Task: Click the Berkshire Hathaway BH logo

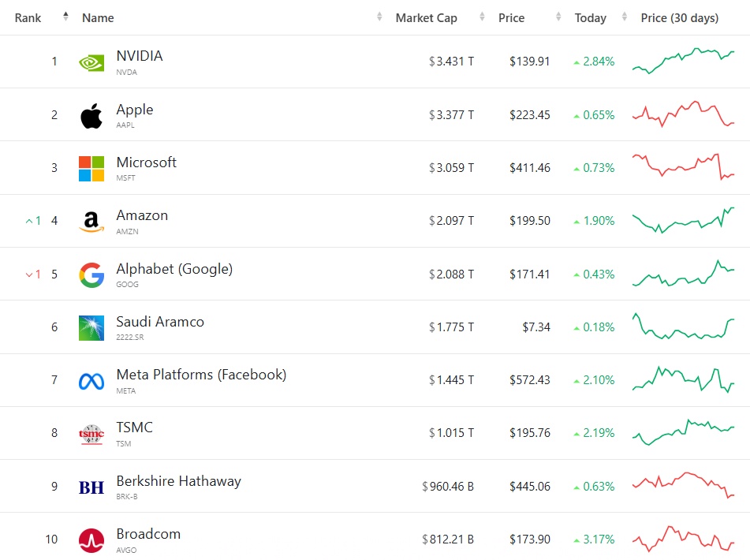Action: pos(91,487)
